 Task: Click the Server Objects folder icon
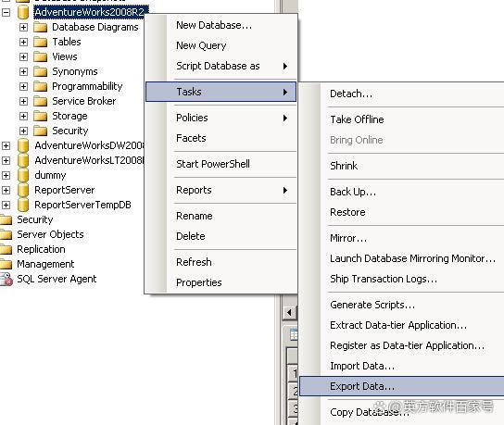pyautogui.click(x=6, y=234)
